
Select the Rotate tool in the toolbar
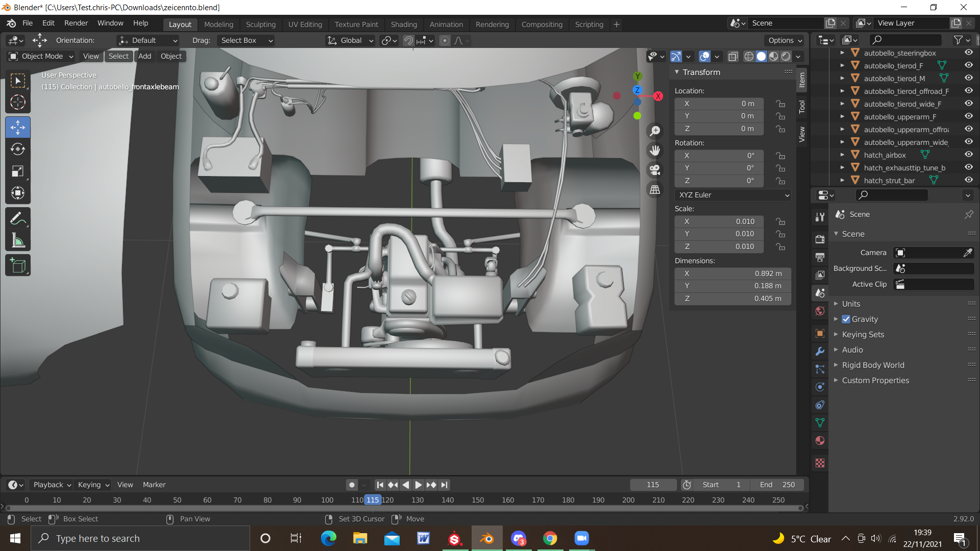18,149
